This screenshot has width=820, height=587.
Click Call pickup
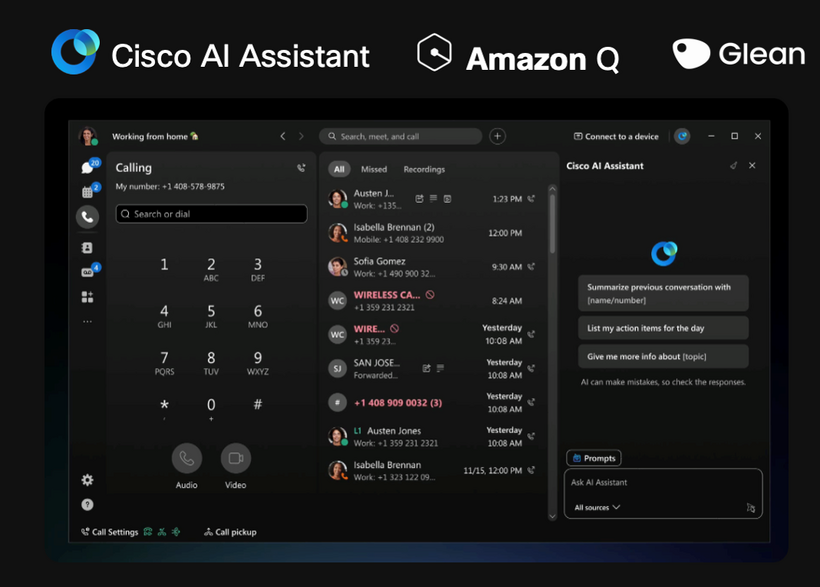(x=230, y=532)
